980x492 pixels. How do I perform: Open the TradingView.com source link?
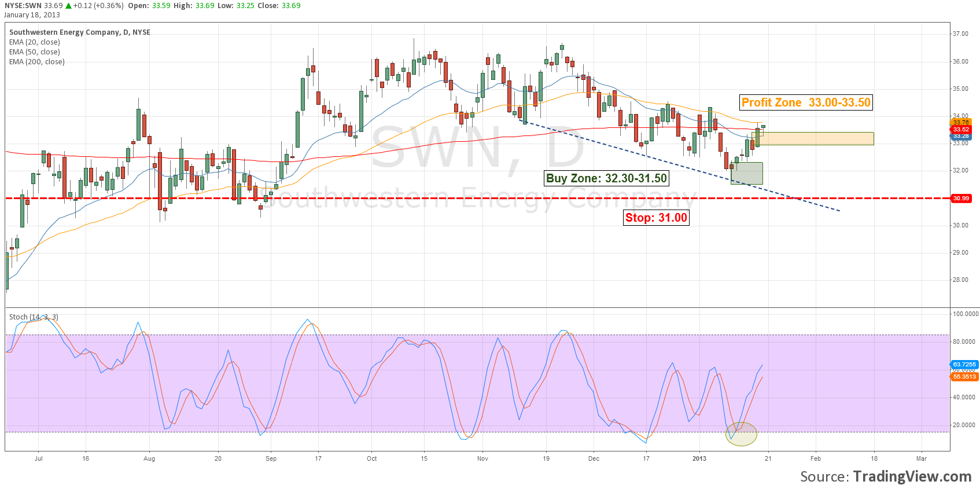pos(912,476)
